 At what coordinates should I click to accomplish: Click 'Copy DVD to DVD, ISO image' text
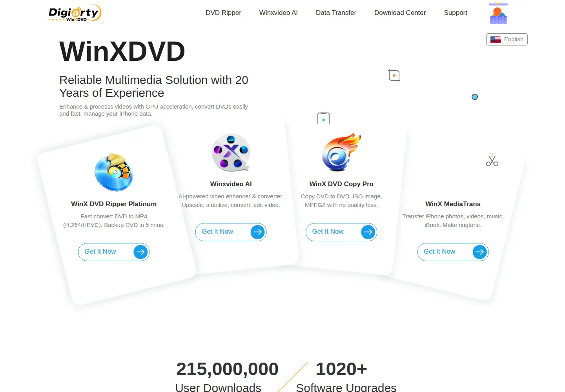[x=341, y=201]
